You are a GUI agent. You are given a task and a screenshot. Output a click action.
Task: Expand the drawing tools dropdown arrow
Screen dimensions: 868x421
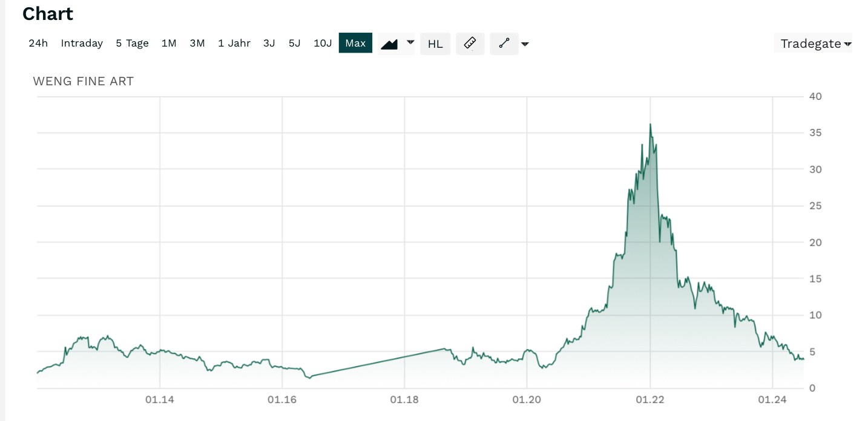pos(525,44)
